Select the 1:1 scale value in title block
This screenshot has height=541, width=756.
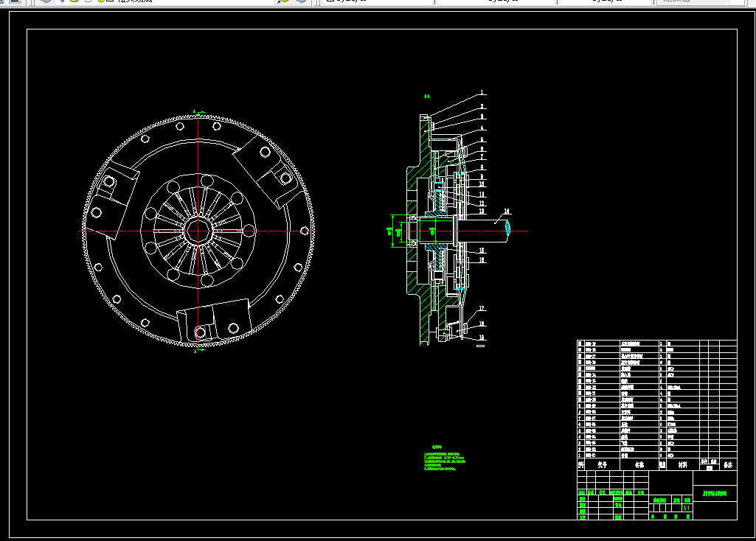coord(687,509)
